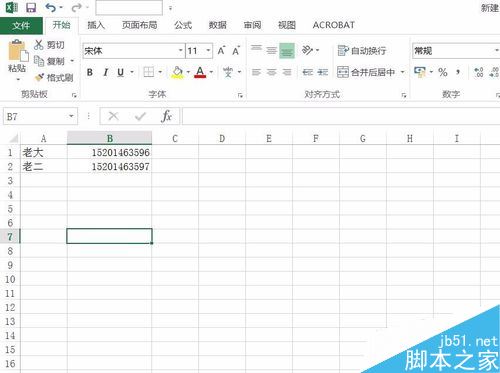500x373 pixels.
Task: Toggle Italic formatting
Action: [x=106, y=72]
